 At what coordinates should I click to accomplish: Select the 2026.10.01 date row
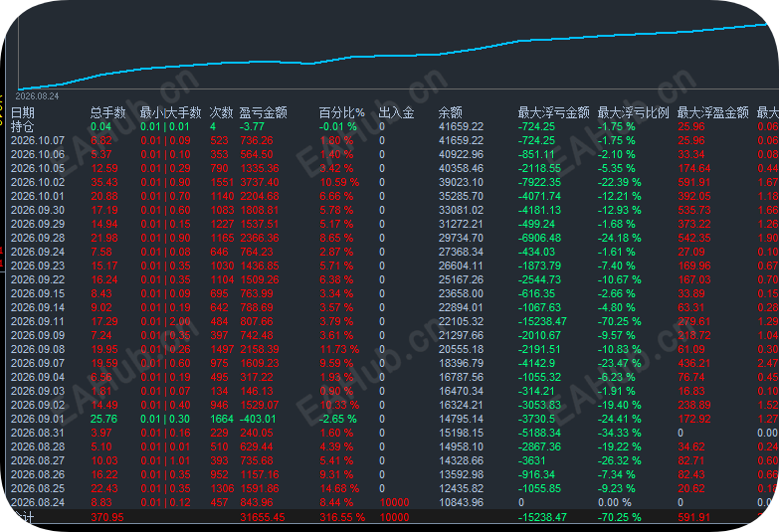[38, 196]
